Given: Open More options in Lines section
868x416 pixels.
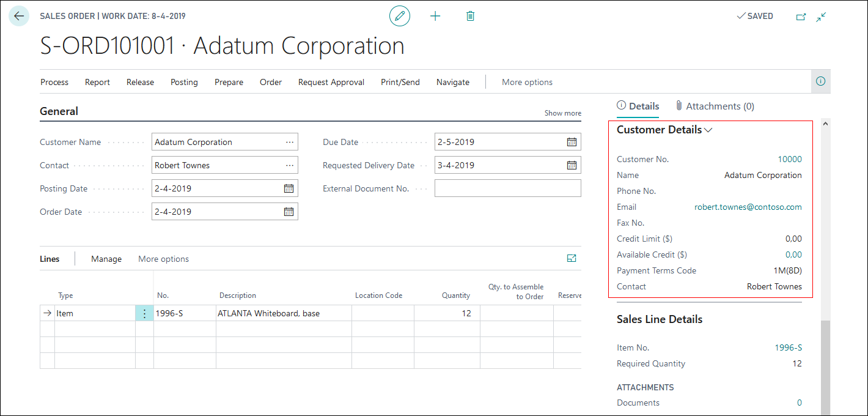Looking at the screenshot, I should (x=163, y=259).
